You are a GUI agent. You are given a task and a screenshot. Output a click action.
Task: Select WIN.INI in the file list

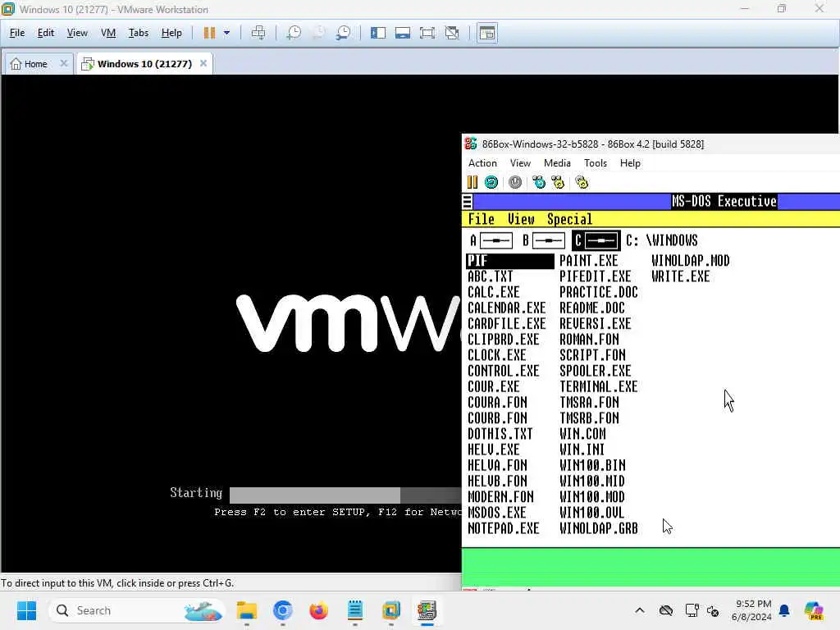coord(582,450)
